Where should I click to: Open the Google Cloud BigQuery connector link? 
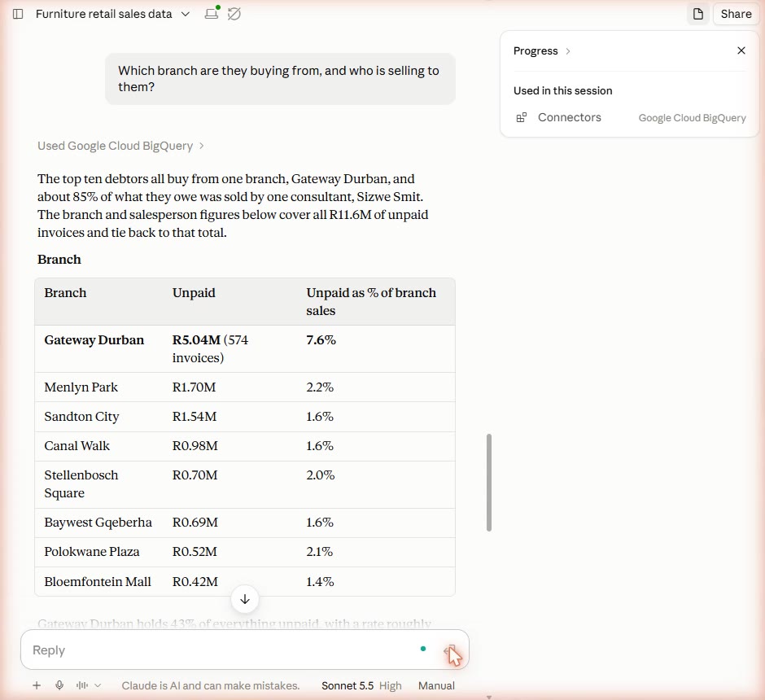692,117
